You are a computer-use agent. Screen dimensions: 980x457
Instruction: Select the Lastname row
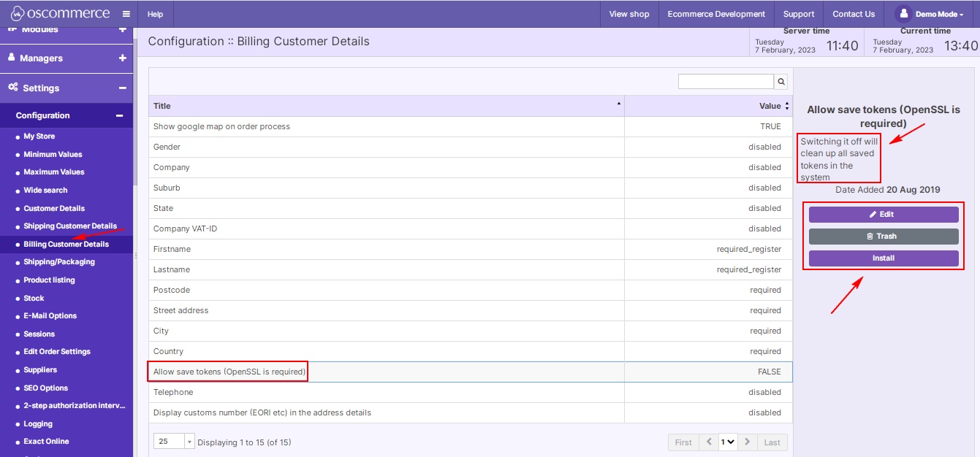(471, 270)
